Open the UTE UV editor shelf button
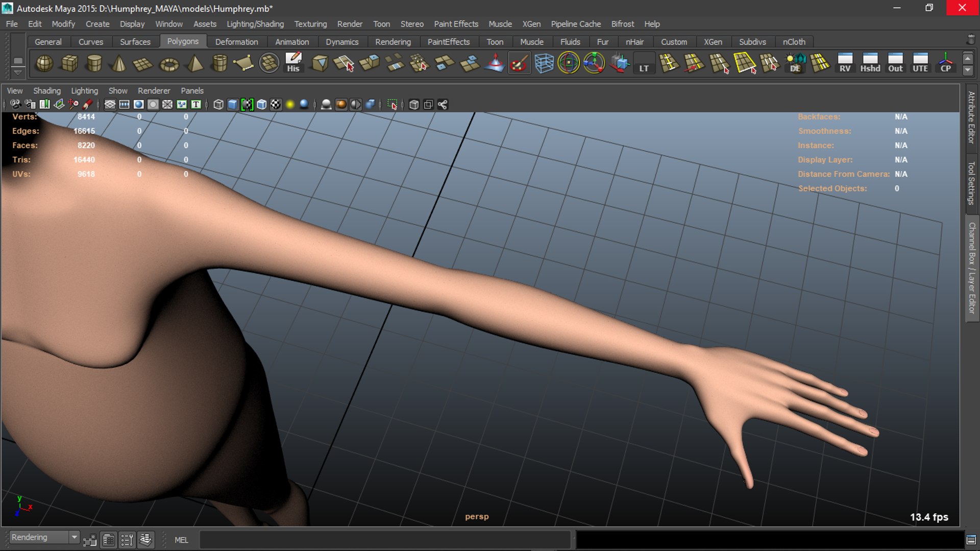 tap(920, 63)
